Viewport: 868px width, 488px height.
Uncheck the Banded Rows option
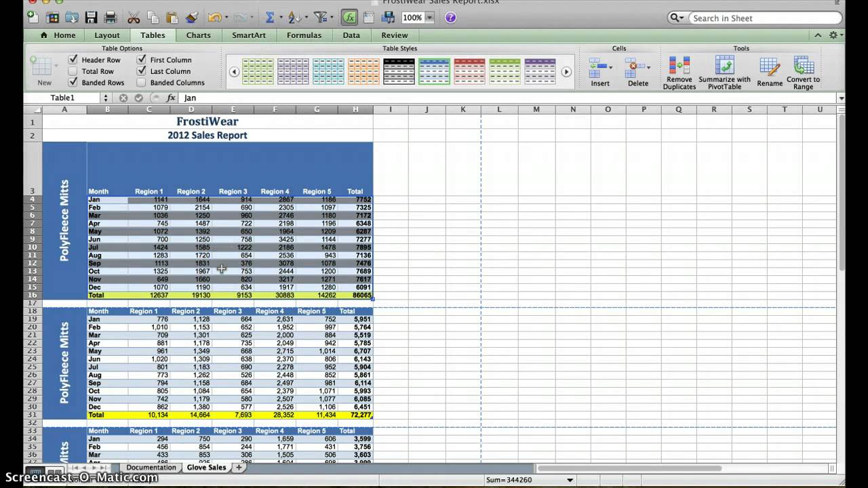click(x=73, y=83)
